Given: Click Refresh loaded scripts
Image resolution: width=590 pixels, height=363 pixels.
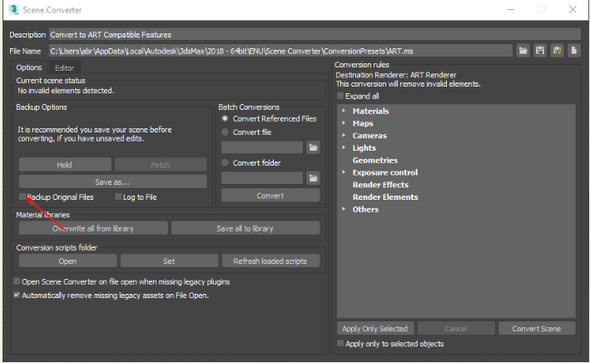Looking at the screenshot, I should (271, 261).
